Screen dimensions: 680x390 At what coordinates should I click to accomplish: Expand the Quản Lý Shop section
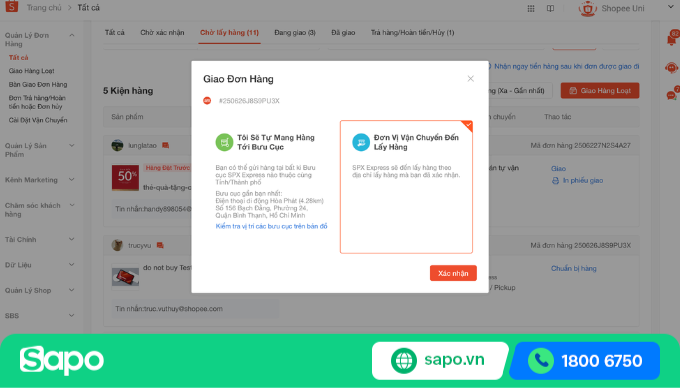(72, 290)
